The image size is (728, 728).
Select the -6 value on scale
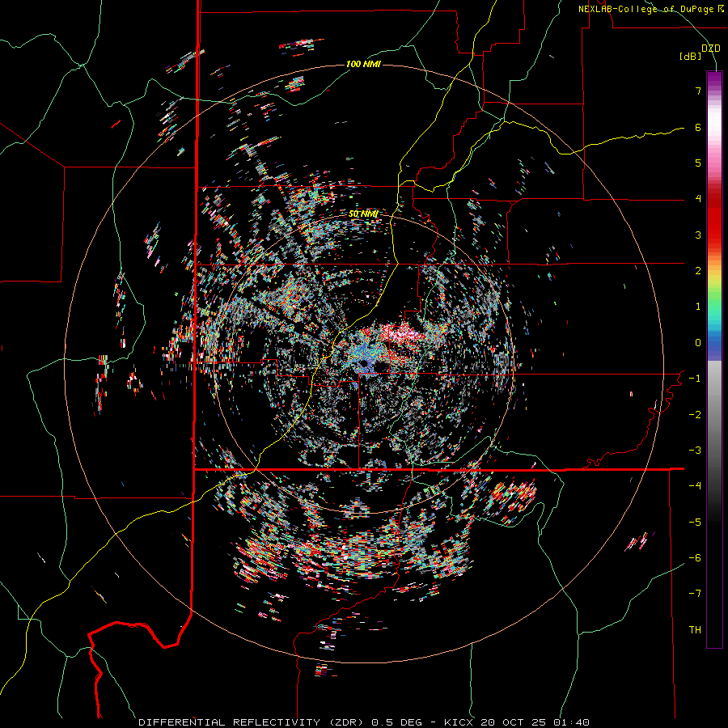pyautogui.click(x=695, y=558)
